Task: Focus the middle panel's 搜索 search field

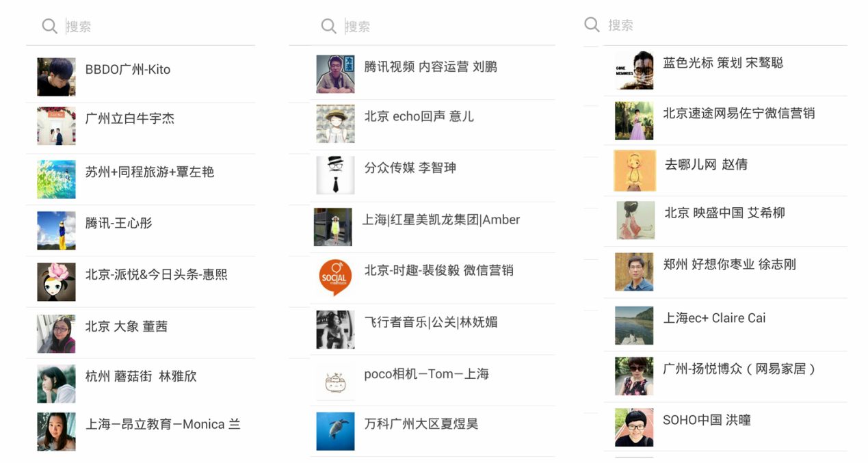Action: point(445,27)
